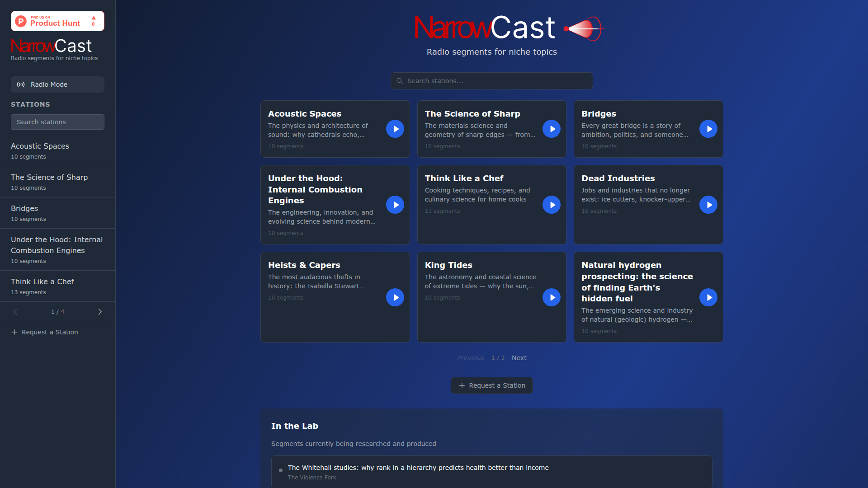Click Previous under station cards

(470, 358)
